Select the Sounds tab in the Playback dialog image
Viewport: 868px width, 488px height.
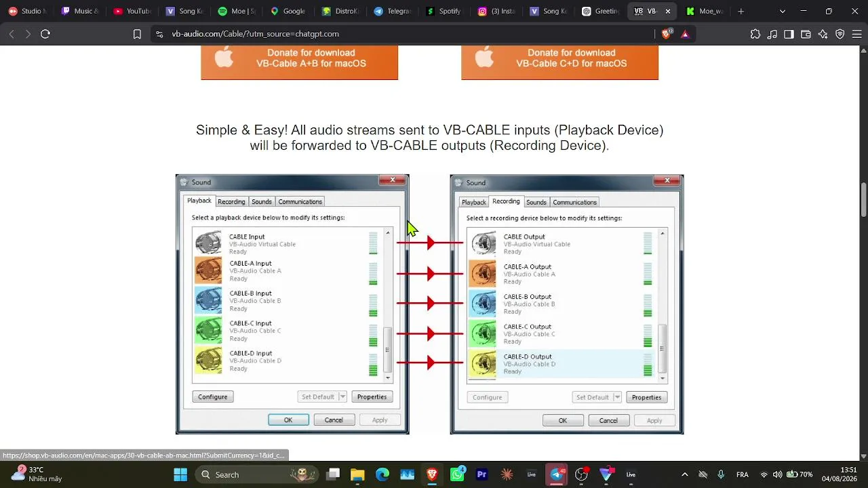(x=262, y=201)
